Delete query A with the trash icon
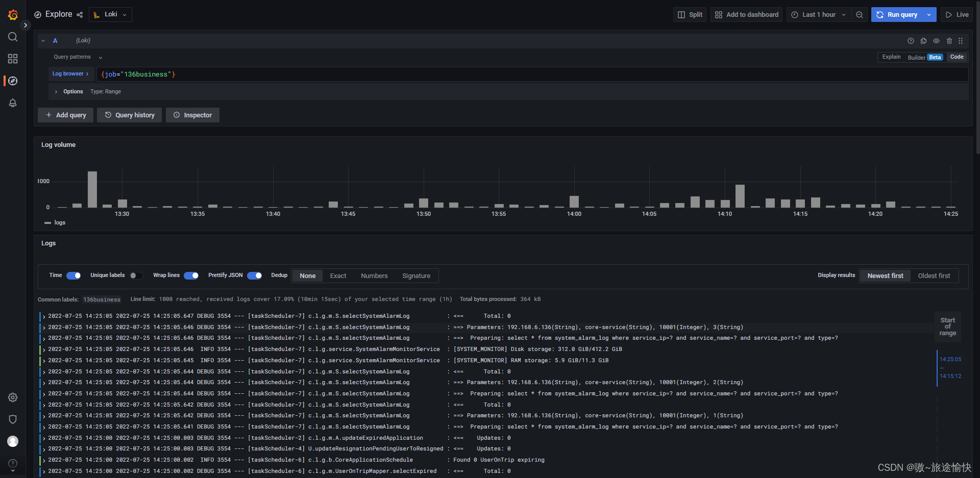 [949, 41]
